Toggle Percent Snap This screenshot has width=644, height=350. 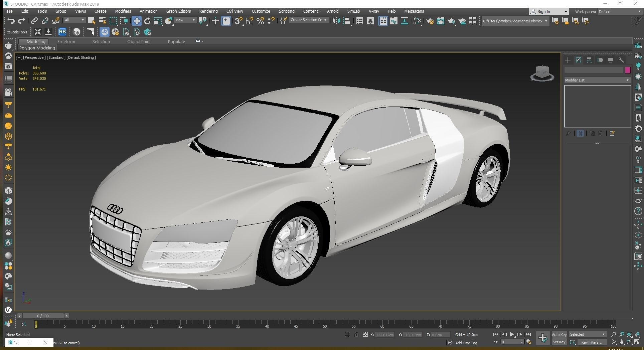point(260,21)
